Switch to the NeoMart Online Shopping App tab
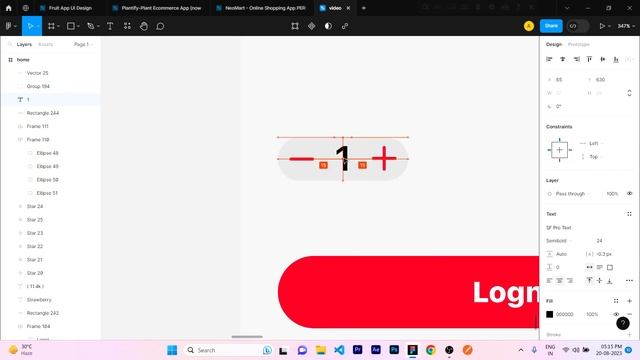This screenshot has width=640, height=360. pos(261,8)
